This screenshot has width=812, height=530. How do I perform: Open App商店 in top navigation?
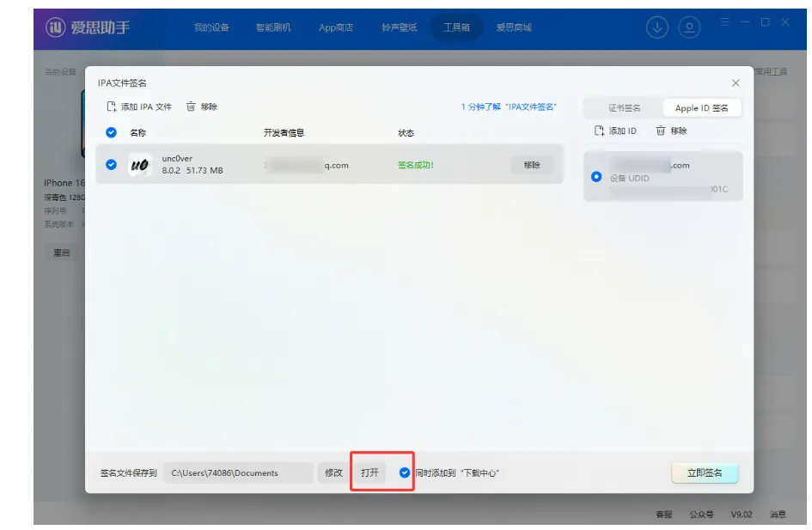click(x=336, y=27)
